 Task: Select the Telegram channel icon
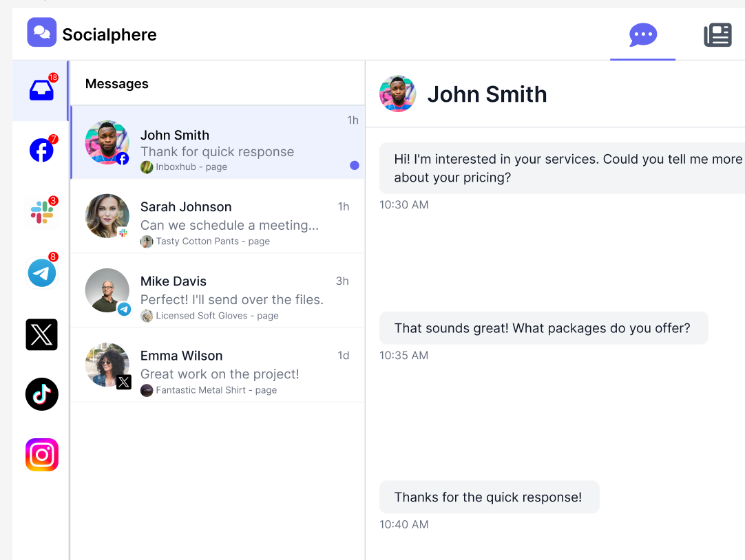pos(42,273)
